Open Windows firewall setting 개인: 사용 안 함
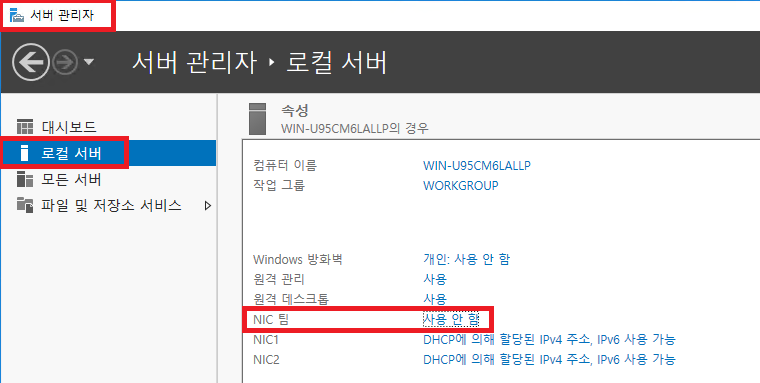This screenshot has width=760, height=383. (x=466, y=259)
